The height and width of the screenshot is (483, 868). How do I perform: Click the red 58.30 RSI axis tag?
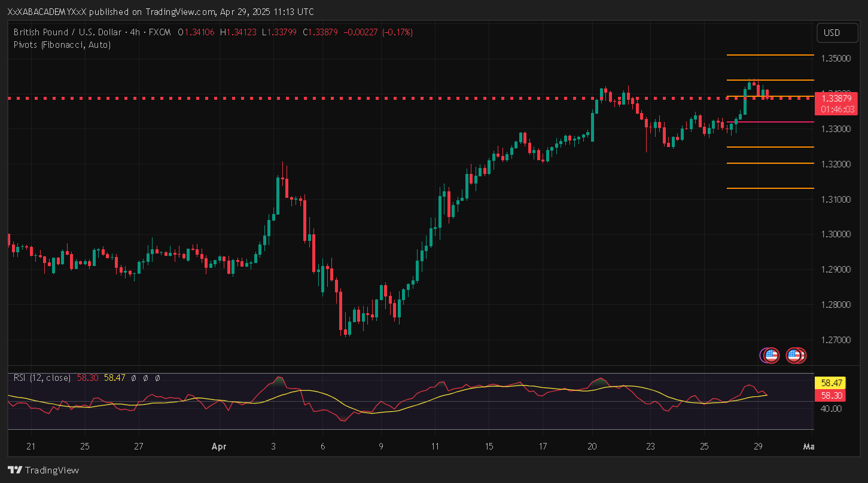[x=832, y=395]
